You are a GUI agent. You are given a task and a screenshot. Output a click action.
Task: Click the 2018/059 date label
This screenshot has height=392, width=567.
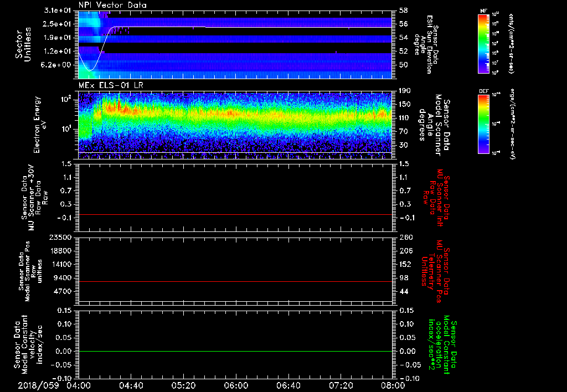point(38,385)
